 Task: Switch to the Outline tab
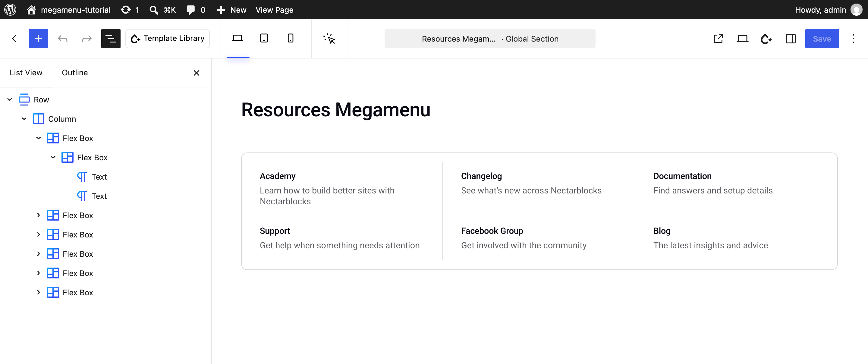point(75,72)
